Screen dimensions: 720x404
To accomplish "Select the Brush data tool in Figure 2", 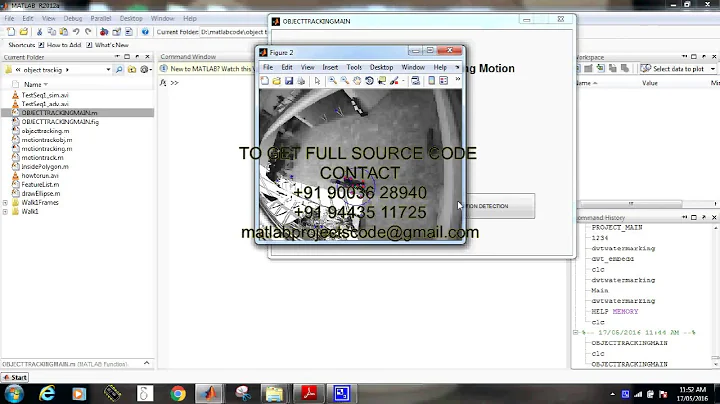I will (x=394, y=81).
